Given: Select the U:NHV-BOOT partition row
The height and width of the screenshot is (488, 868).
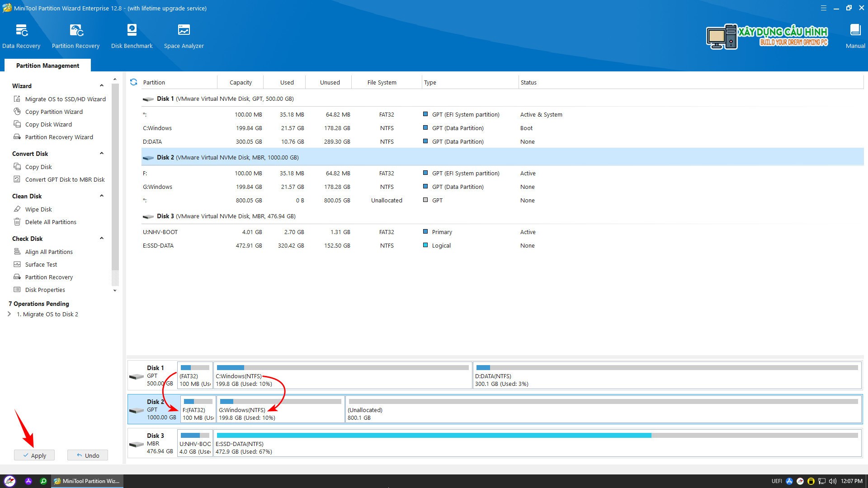Looking at the screenshot, I should click(x=502, y=232).
